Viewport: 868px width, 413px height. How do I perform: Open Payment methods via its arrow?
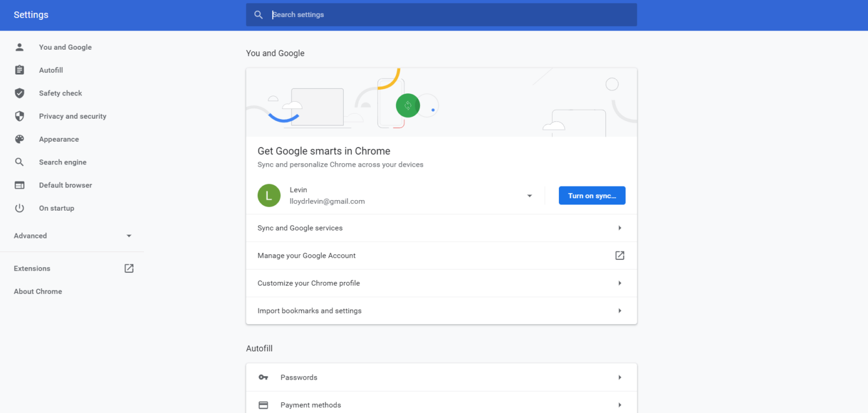pyautogui.click(x=620, y=405)
